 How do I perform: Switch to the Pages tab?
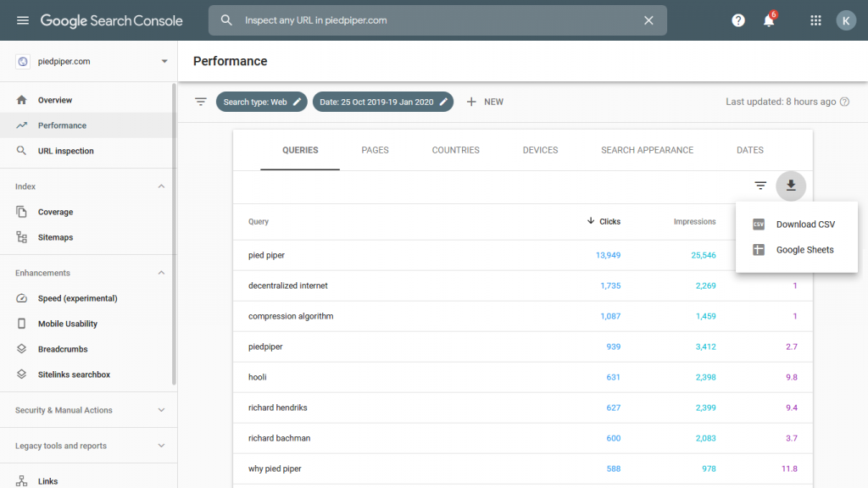pyautogui.click(x=375, y=150)
